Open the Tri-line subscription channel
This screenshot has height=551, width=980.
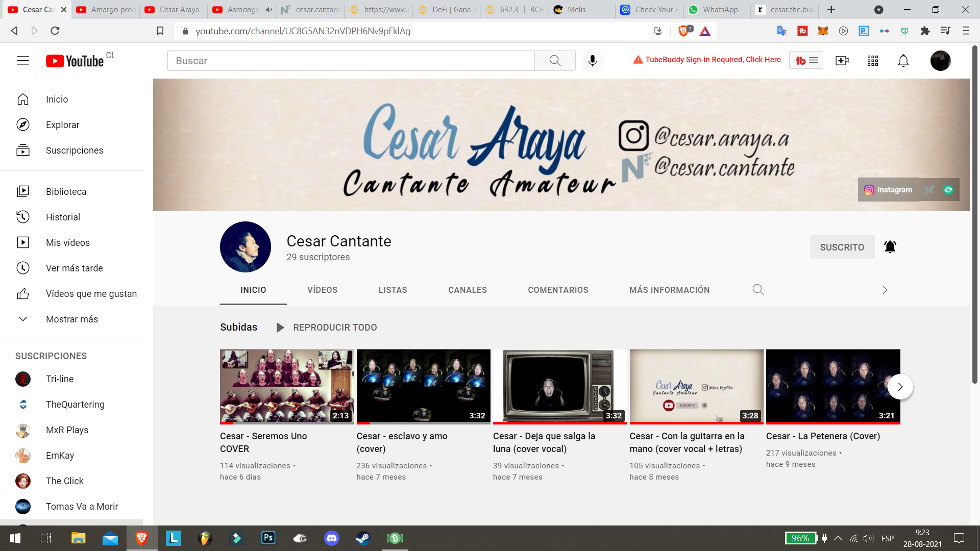pos(71,379)
